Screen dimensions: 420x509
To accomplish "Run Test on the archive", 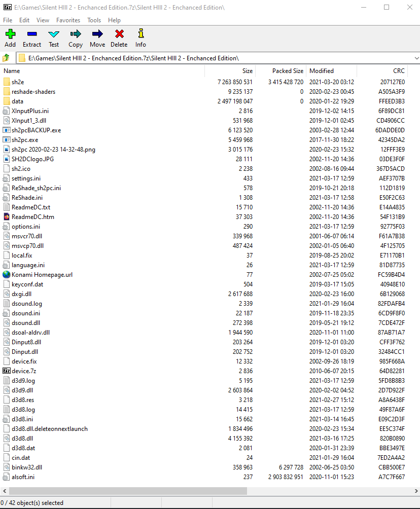I will click(x=54, y=34).
